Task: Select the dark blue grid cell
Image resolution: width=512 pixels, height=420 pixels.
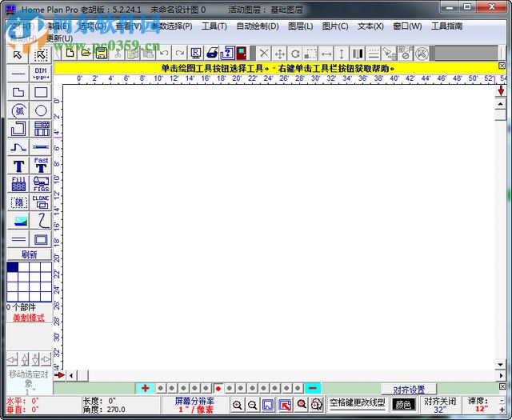Action: pos(13,267)
